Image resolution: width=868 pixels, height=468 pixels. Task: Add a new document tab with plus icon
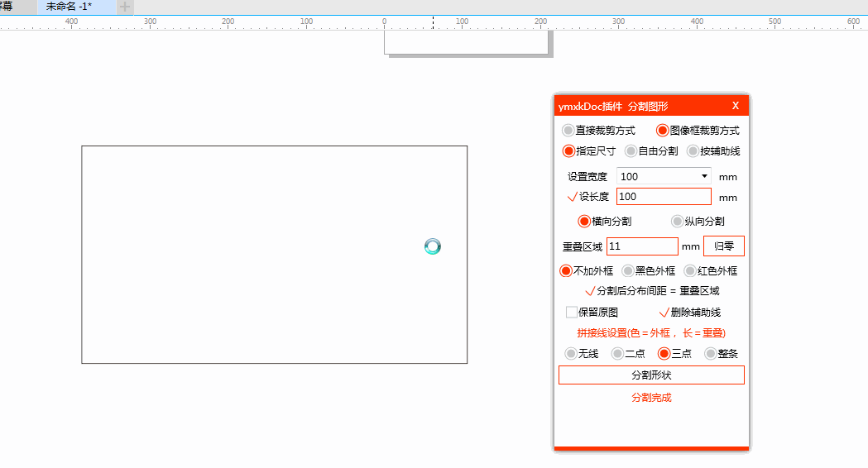[x=125, y=7]
